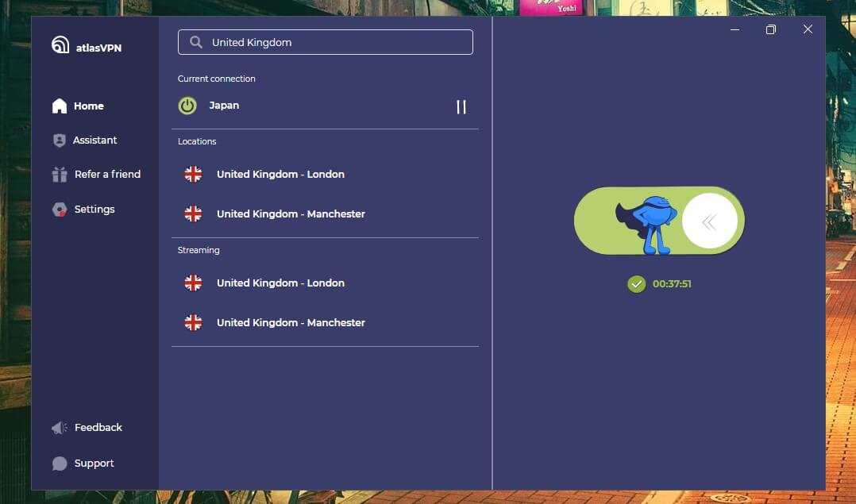The height and width of the screenshot is (504, 856).
Task: Open the Home page in sidebar
Action: (78, 106)
